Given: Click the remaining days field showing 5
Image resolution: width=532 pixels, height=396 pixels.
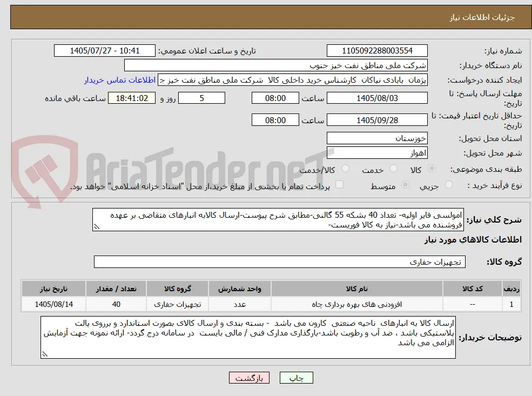Looking at the screenshot, I should tap(201, 98).
